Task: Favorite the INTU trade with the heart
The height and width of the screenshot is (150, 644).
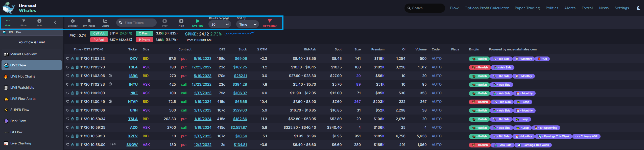Action: point(68,84)
